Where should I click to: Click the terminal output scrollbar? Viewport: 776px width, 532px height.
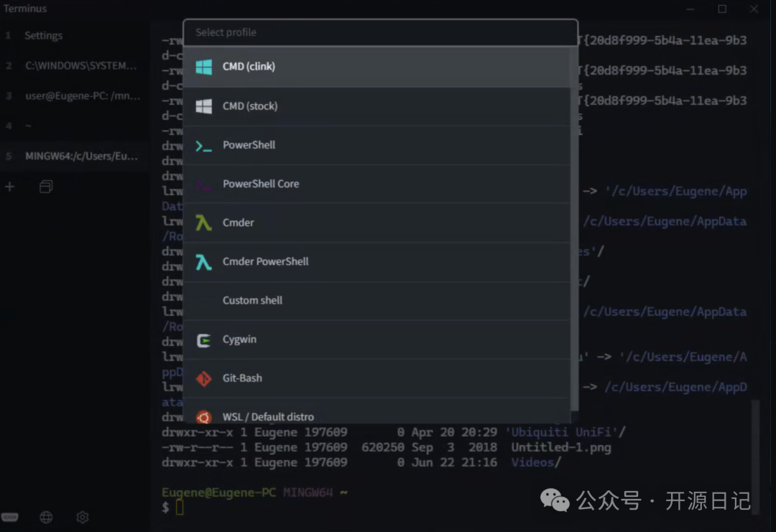click(755, 457)
